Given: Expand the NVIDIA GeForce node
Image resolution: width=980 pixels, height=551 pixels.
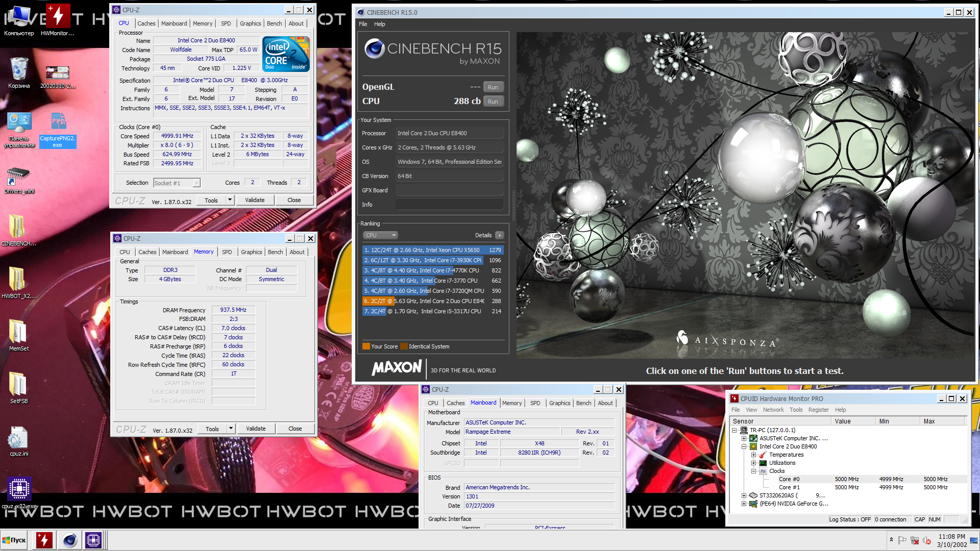Looking at the screenshot, I should coord(744,504).
